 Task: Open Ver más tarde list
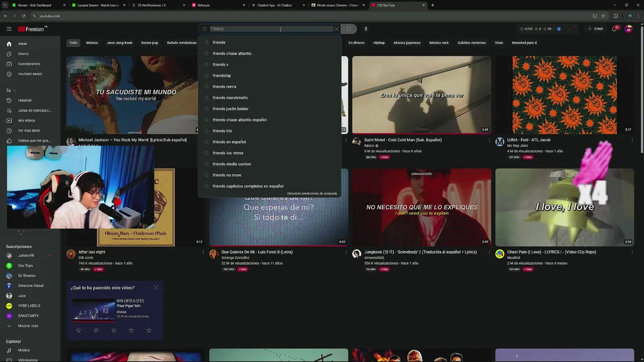tap(30, 130)
